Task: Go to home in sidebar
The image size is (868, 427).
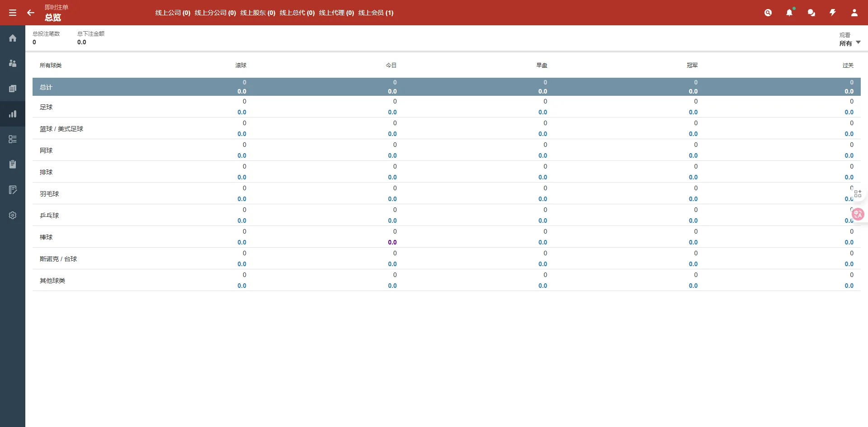Action: click(13, 38)
